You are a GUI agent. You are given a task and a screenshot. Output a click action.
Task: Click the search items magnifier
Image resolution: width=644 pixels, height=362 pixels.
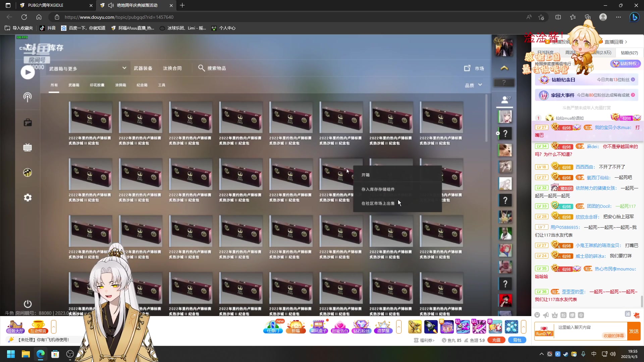(201, 68)
